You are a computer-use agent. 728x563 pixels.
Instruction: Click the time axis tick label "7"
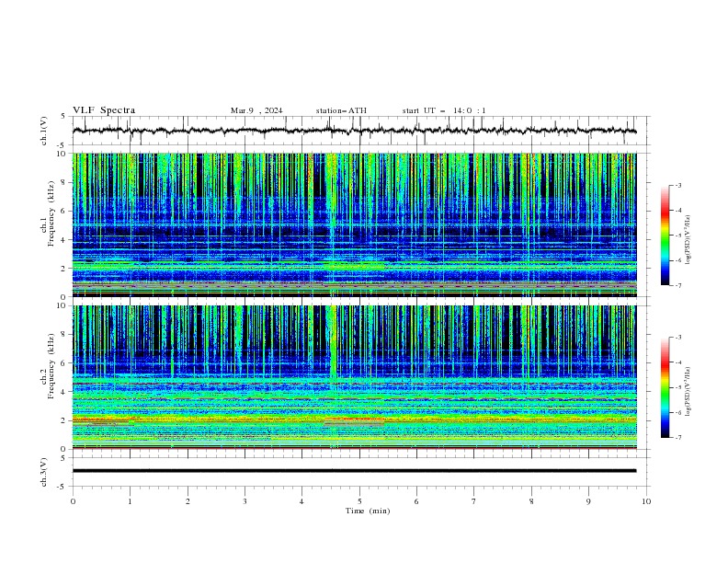(x=473, y=501)
